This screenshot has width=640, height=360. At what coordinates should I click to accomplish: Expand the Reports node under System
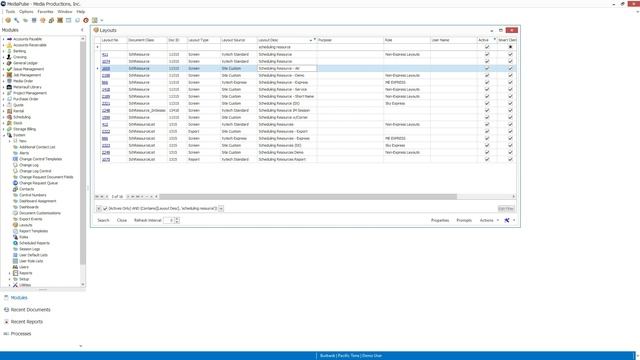click(x=10, y=273)
